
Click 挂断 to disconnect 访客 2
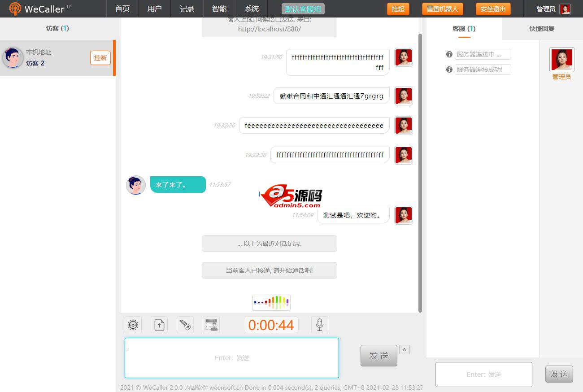click(100, 57)
